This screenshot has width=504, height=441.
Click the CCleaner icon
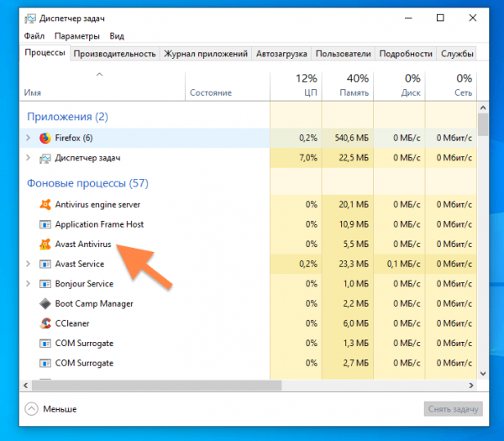coord(45,323)
